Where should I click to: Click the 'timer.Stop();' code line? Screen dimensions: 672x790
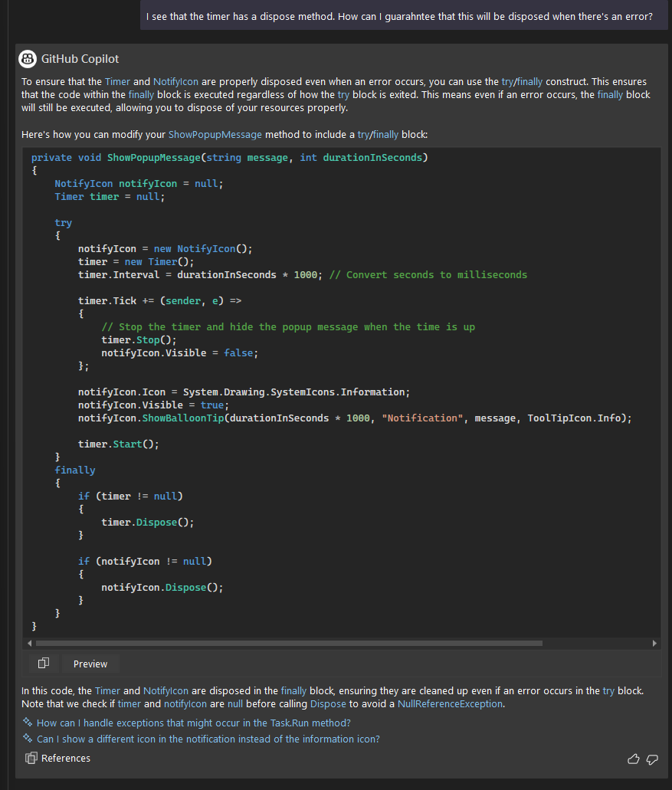[139, 339]
